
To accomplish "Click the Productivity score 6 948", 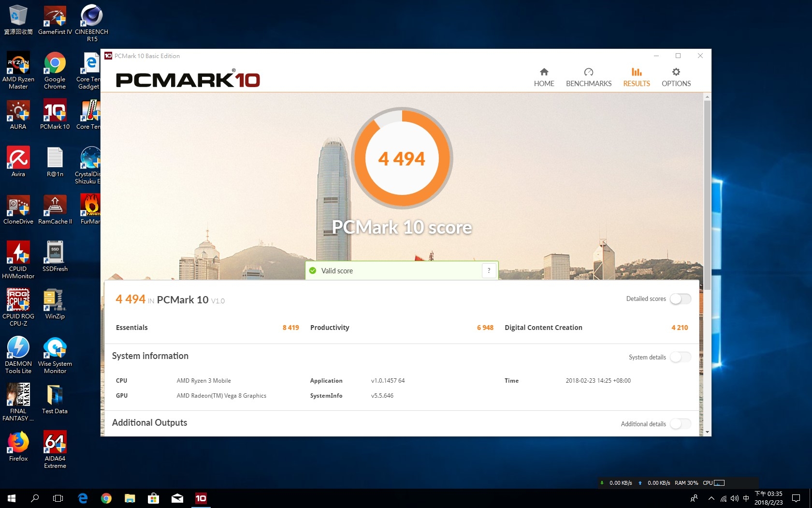I will 485,328.
